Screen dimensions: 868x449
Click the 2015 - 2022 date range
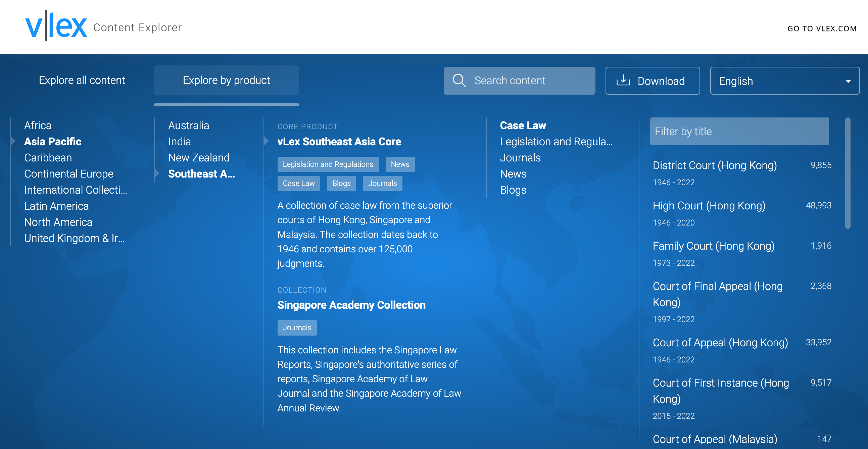coord(674,416)
